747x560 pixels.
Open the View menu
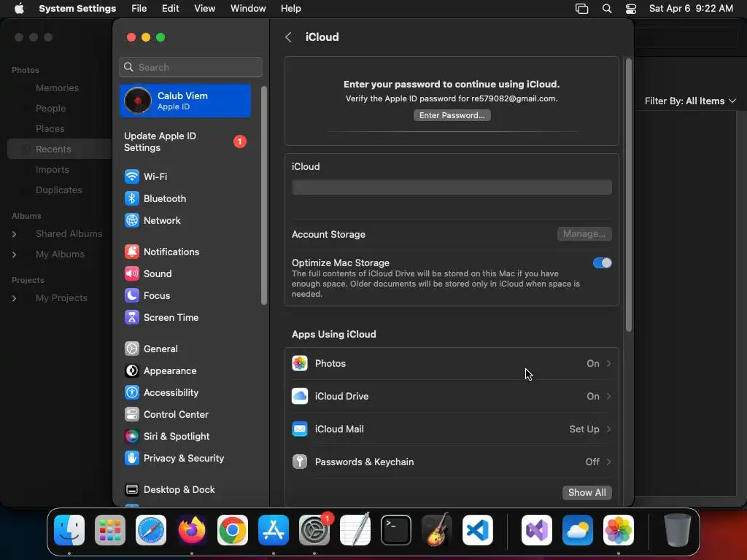[x=204, y=9]
